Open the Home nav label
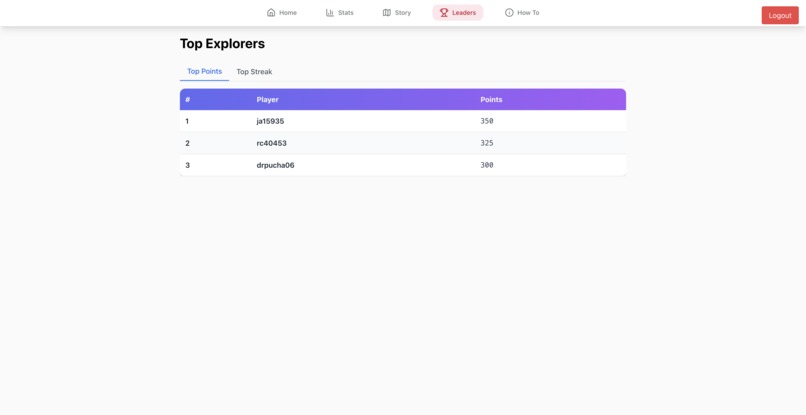 [288, 13]
